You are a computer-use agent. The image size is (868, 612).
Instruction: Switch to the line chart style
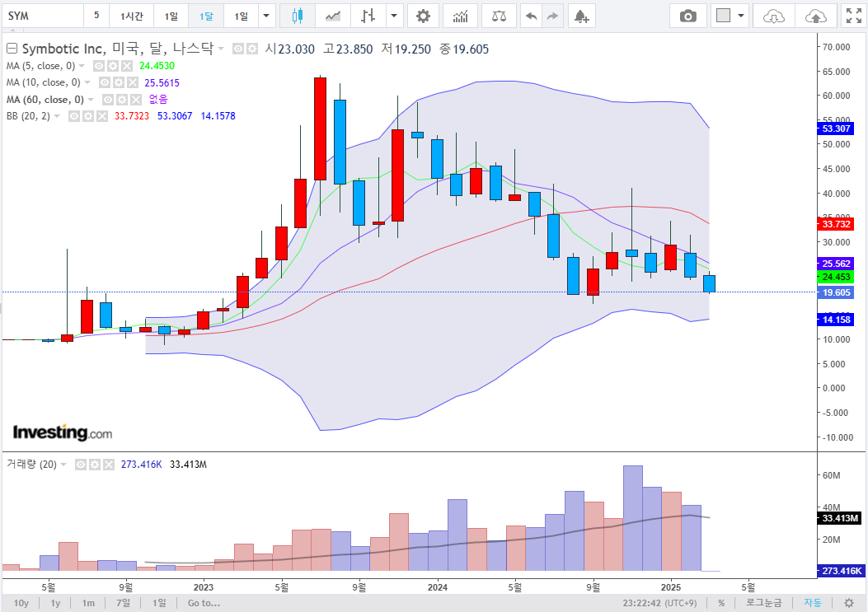pos(333,16)
